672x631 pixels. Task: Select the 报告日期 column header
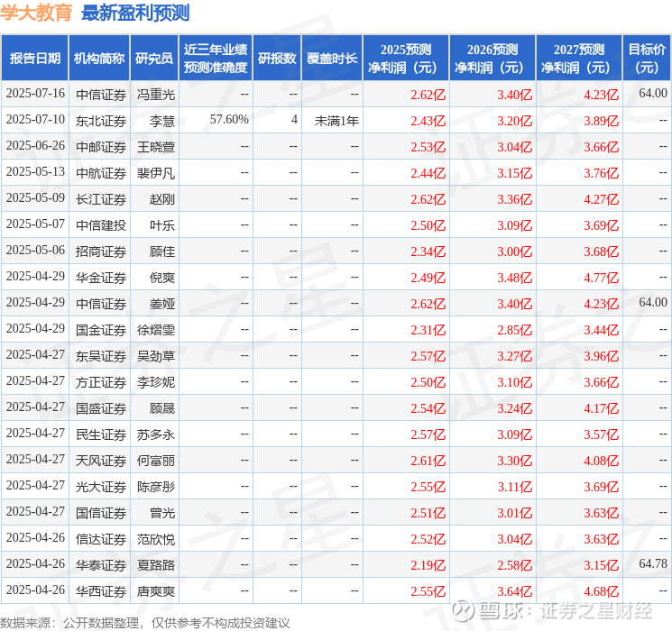(x=34, y=59)
